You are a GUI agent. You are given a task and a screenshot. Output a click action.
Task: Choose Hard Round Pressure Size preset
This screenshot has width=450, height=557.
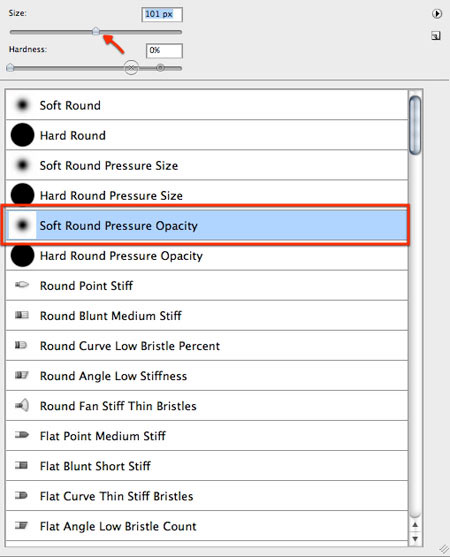tap(207, 195)
